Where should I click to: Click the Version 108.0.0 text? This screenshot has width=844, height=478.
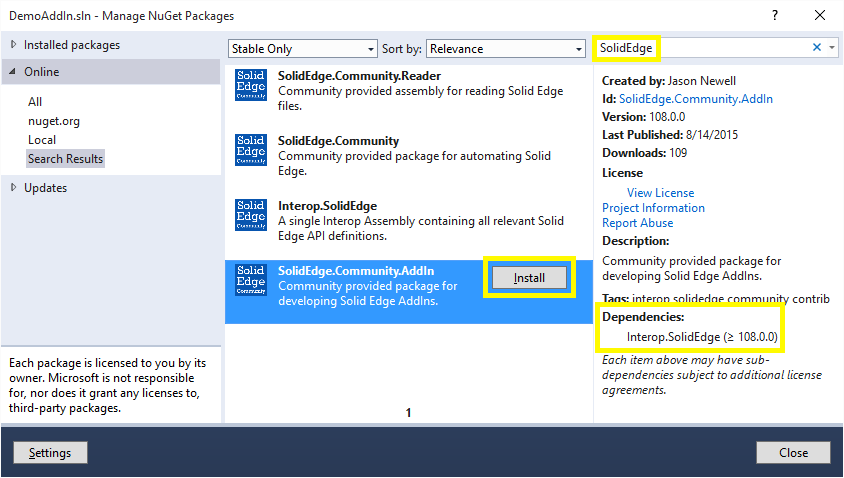643,117
